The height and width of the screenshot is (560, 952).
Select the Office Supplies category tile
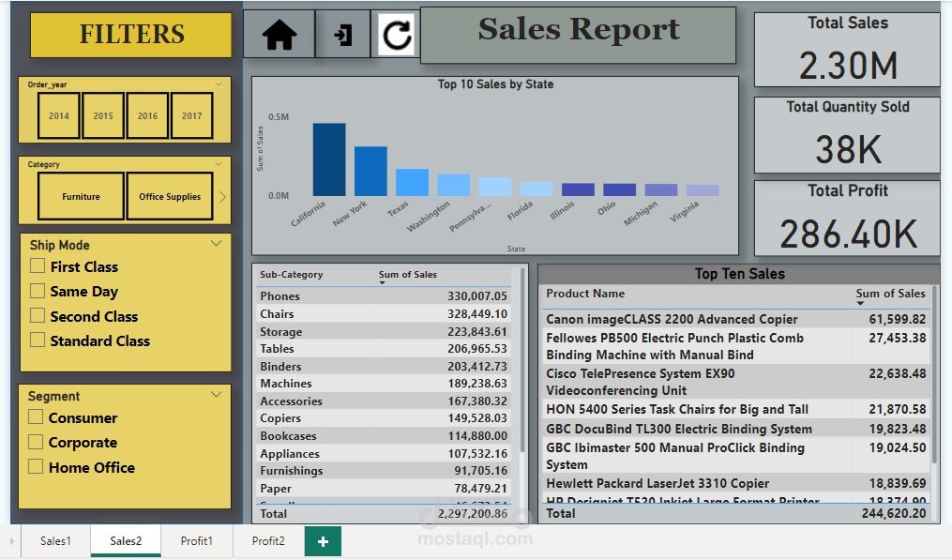click(170, 196)
